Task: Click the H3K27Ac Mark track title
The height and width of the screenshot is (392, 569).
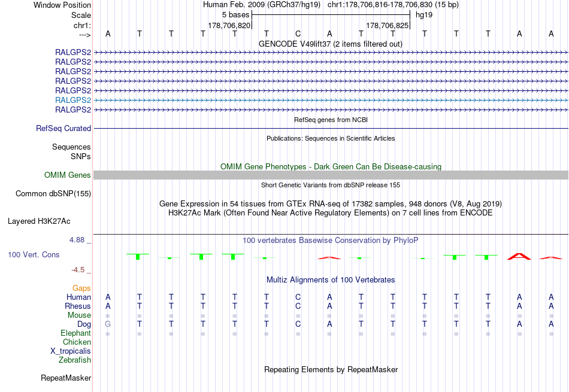Action: tap(331, 212)
